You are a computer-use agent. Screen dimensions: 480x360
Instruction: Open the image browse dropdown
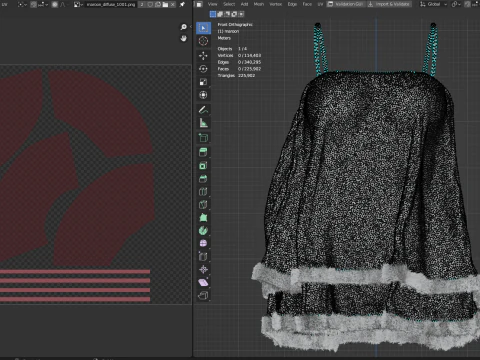[x=78, y=4]
